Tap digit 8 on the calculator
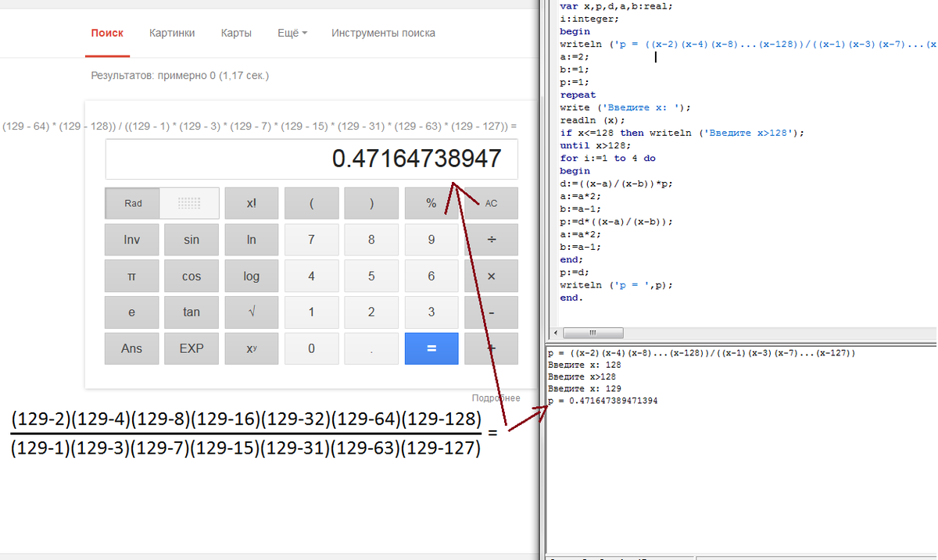This screenshot has width=938, height=560. pos(371,240)
